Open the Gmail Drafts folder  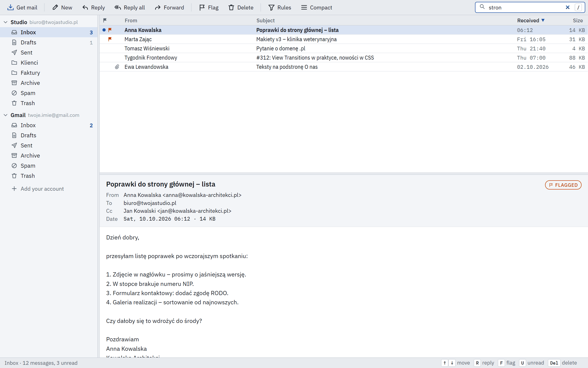click(x=49, y=135)
